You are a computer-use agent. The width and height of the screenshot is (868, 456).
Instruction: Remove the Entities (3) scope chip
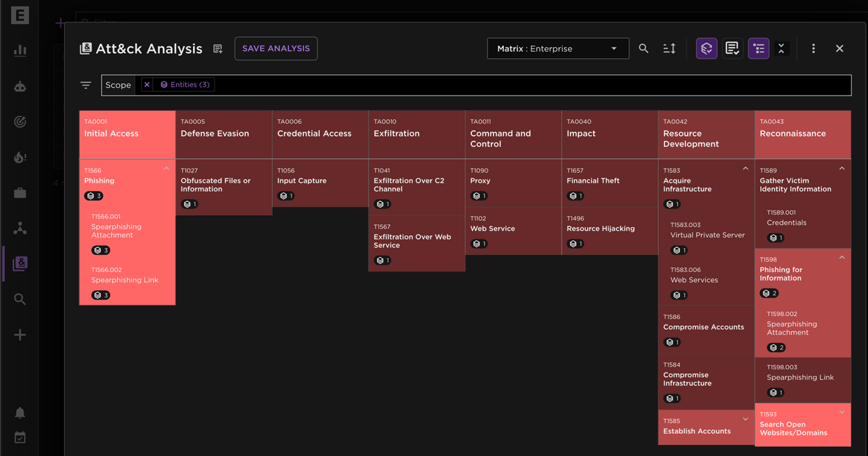147,85
